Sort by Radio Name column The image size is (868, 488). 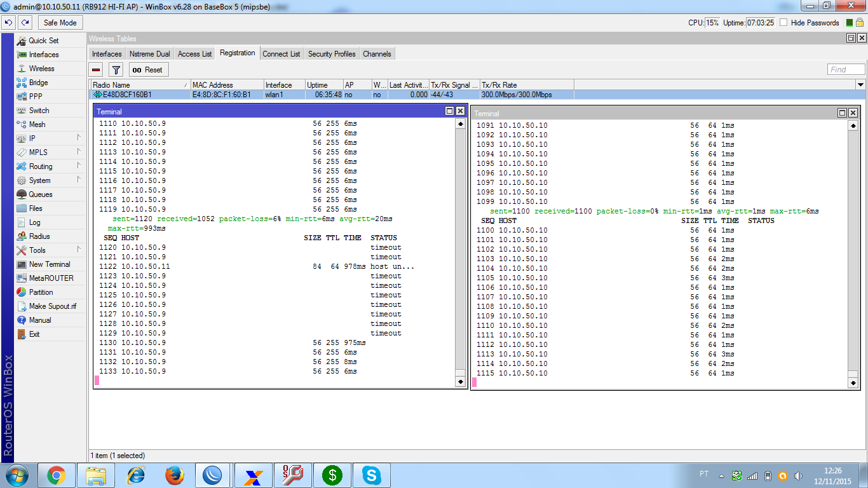(140, 85)
